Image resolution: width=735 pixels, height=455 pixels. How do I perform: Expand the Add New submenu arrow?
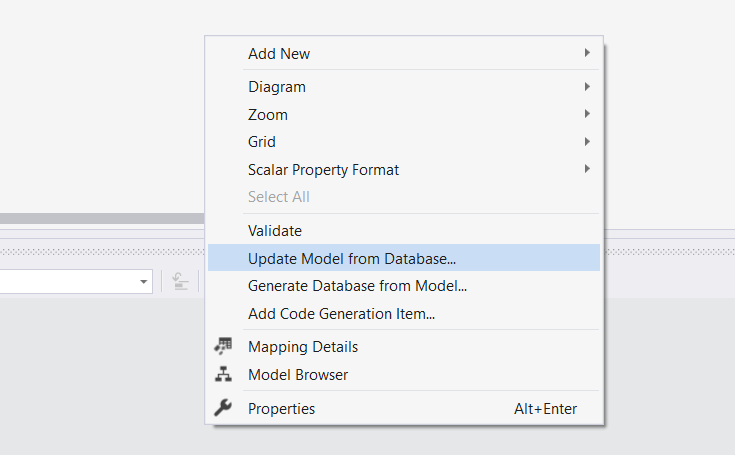pyautogui.click(x=587, y=53)
